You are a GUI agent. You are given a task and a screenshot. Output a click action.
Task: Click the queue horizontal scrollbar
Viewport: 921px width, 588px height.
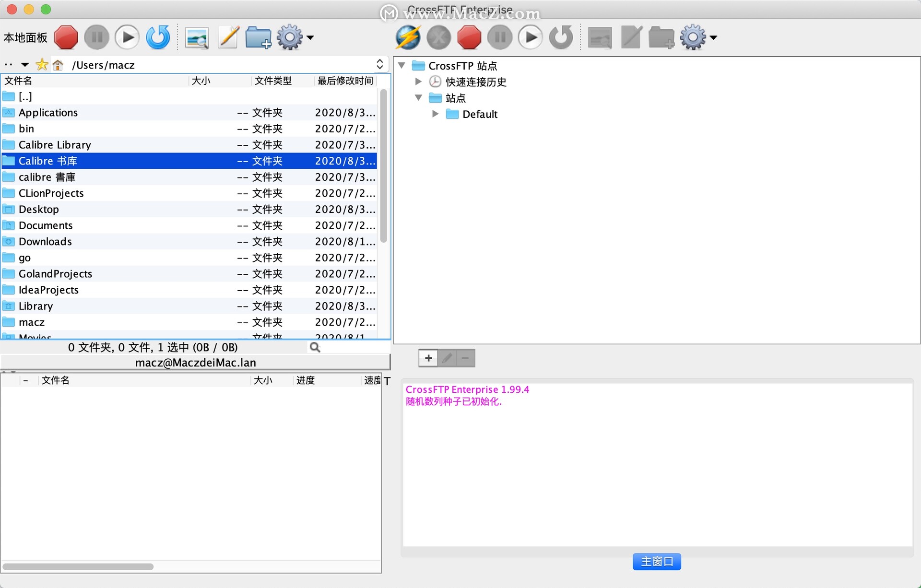pos(78,566)
